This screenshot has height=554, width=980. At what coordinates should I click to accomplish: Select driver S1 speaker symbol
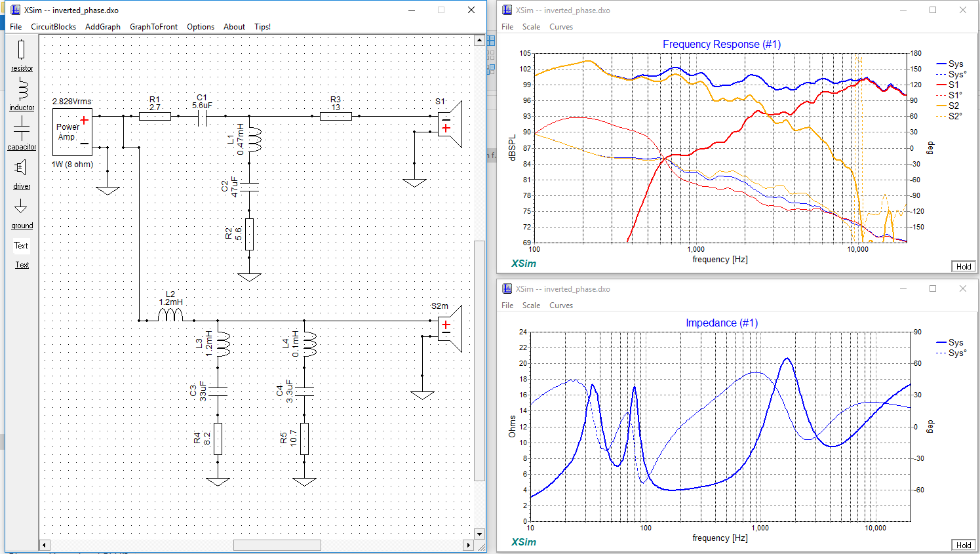(450, 123)
